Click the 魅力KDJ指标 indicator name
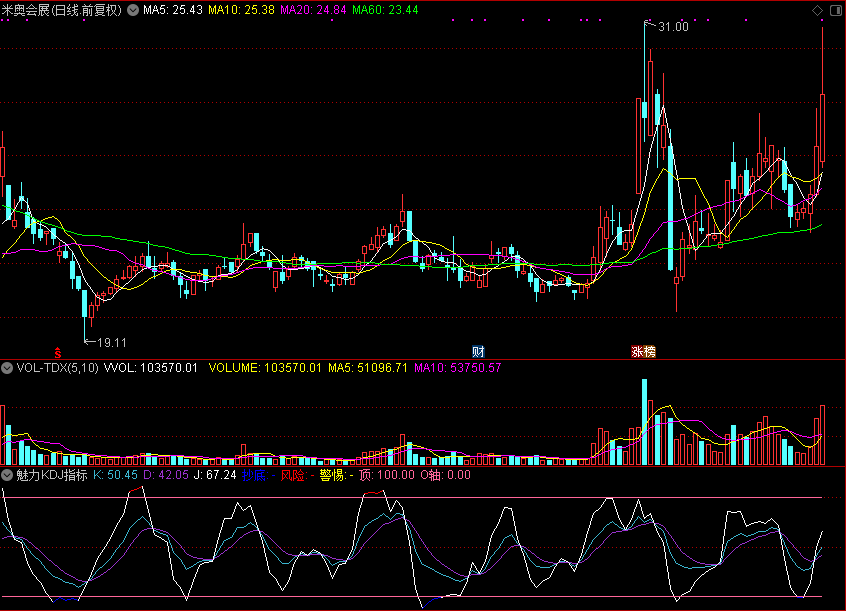Image resolution: width=846 pixels, height=611 pixels. coord(51,475)
